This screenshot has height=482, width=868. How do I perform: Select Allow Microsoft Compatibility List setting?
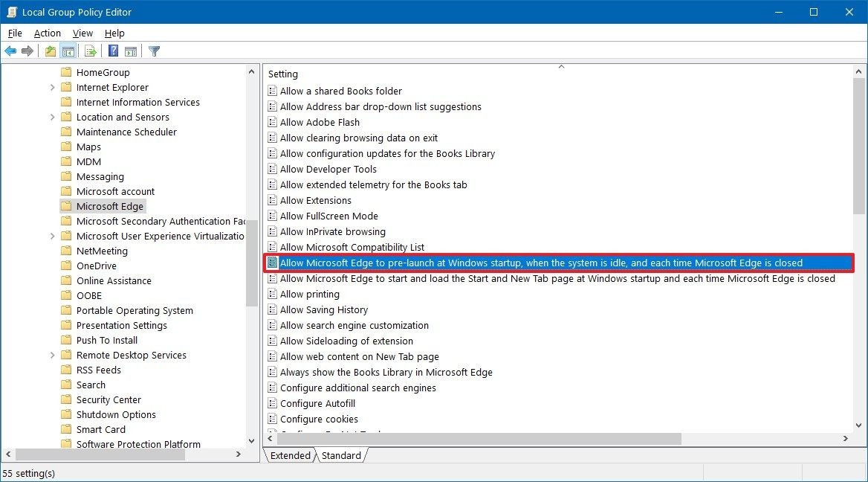352,247
